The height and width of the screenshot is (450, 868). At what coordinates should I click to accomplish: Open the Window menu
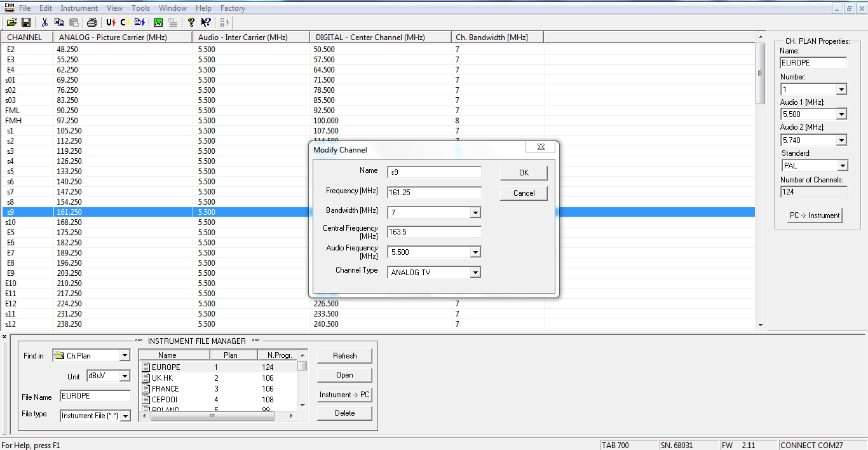173,8
